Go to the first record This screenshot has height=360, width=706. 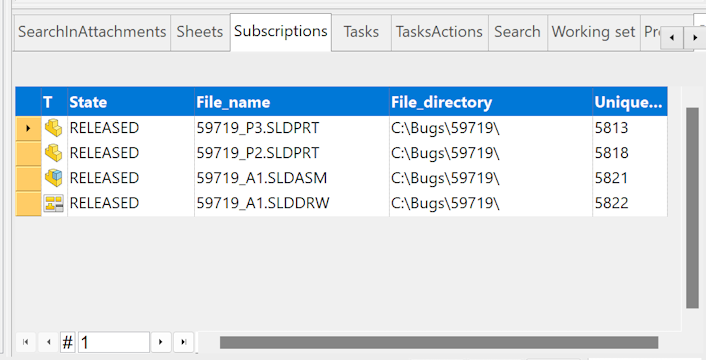coord(26,342)
